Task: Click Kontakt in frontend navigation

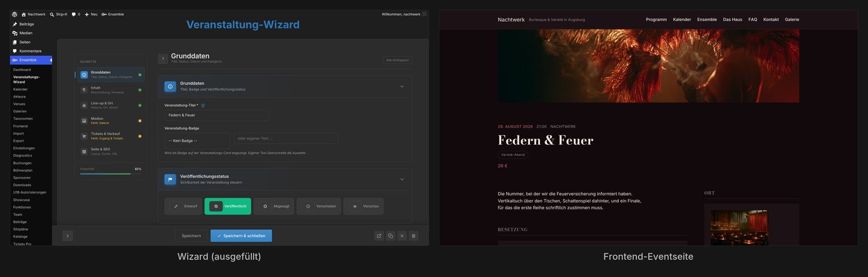Action: 771,20
